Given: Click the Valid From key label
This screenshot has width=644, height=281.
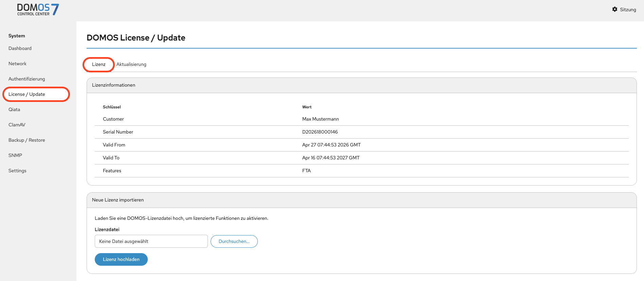Looking at the screenshot, I should click(x=114, y=145).
